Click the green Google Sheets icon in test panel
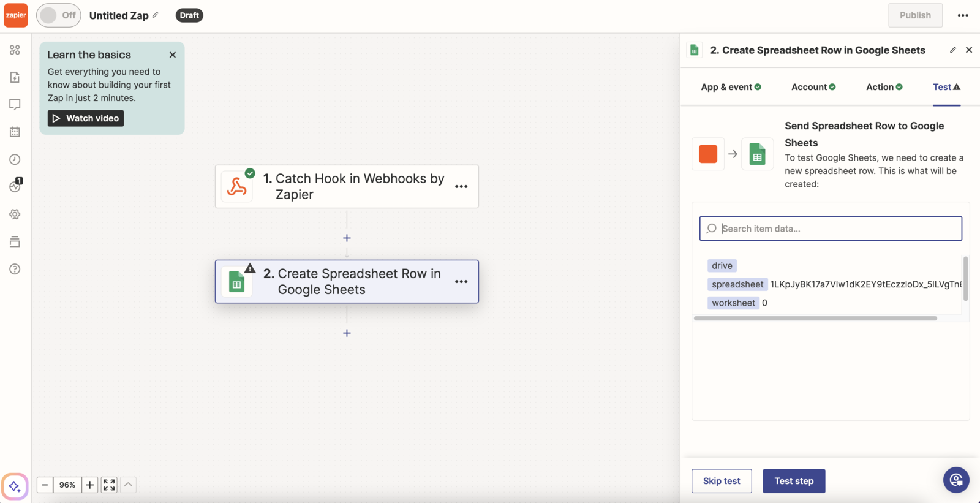 [x=758, y=154]
